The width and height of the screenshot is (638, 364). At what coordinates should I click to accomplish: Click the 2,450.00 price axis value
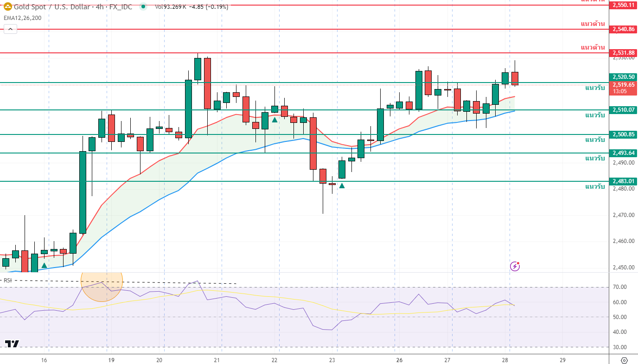[624, 268]
